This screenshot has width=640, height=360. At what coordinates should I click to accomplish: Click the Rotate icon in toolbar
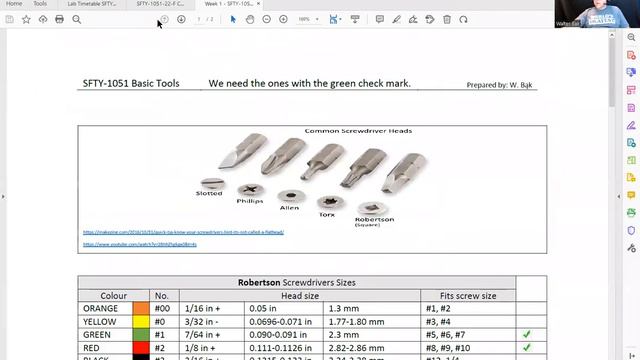point(463,19)
